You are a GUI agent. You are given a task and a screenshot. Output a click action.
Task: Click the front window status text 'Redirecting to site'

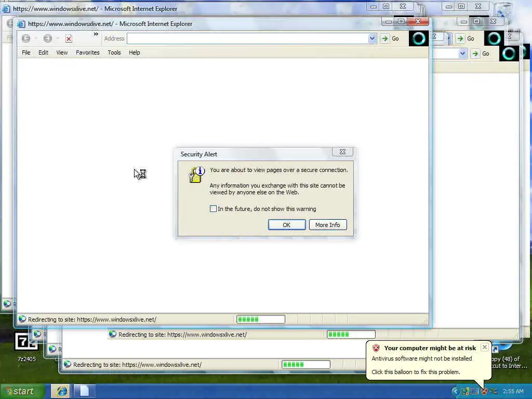pyautogui.click(x=92, y=320)
